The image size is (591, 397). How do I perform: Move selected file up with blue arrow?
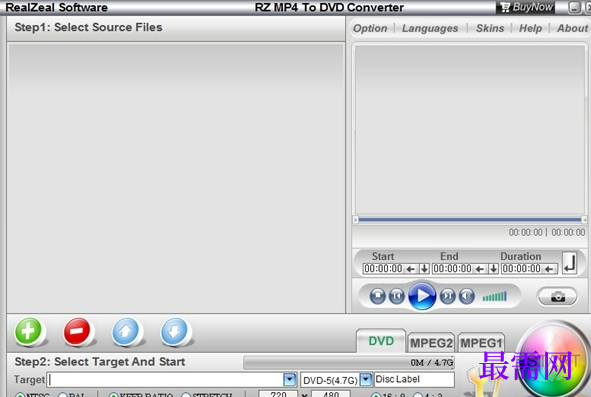click(126, 331)
